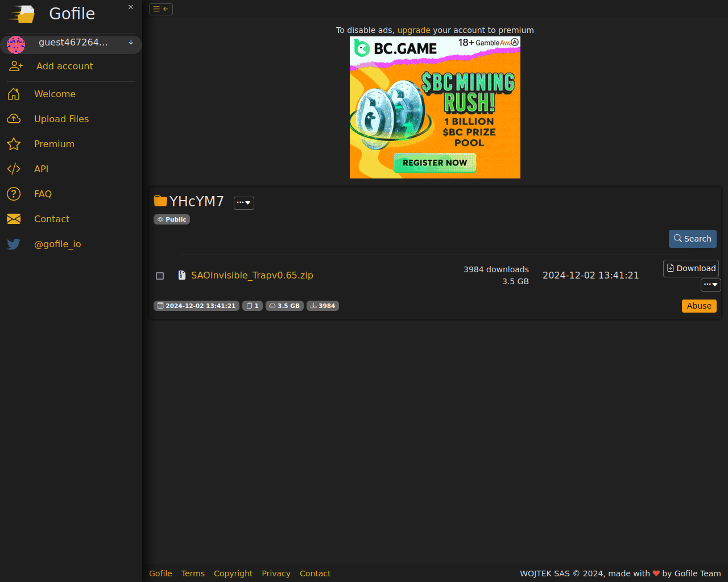The height and width of the screenshot is (582, 728).
Task: Open Copyright footer link
Action: (233, 573)
